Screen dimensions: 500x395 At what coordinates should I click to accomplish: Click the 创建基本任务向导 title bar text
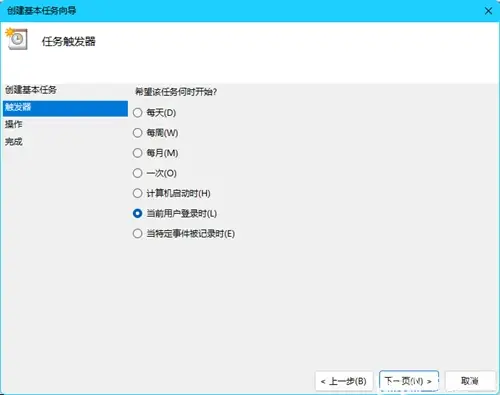pos(42,11)
